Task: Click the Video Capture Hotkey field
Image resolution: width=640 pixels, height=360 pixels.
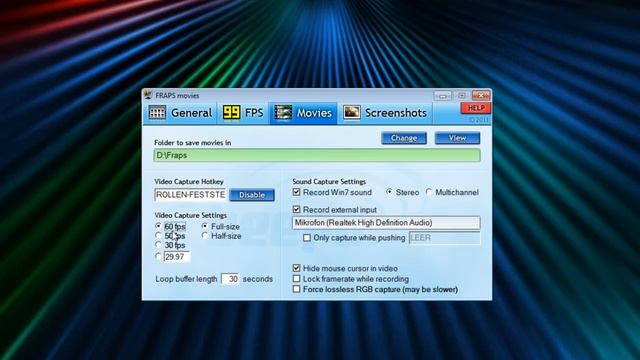Action: (x=190, y=195)
